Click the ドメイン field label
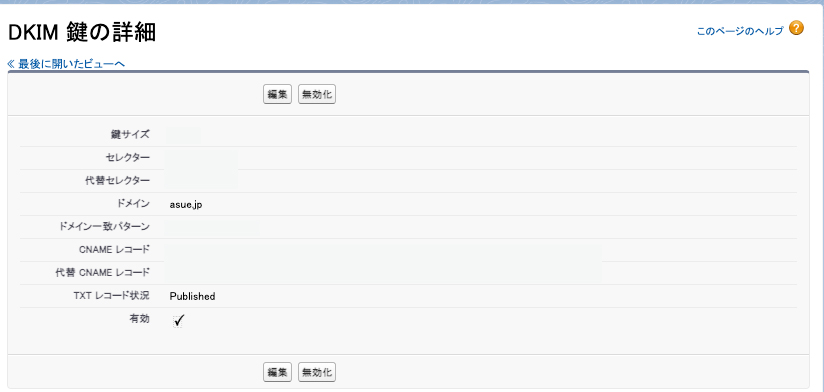 (x=135, y=204)
